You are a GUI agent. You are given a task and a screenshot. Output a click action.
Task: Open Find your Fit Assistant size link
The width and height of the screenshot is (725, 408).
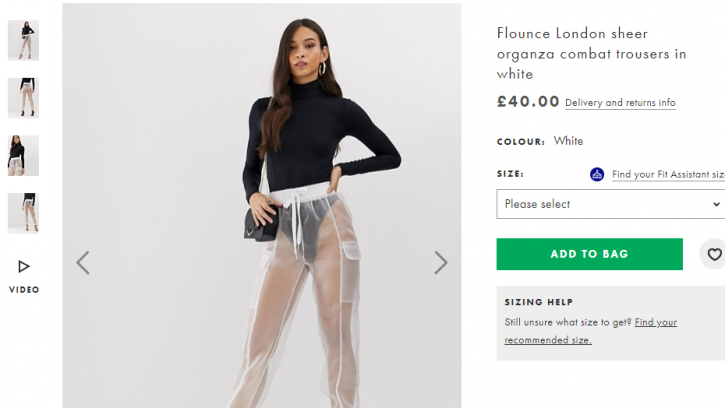point(668,174)
